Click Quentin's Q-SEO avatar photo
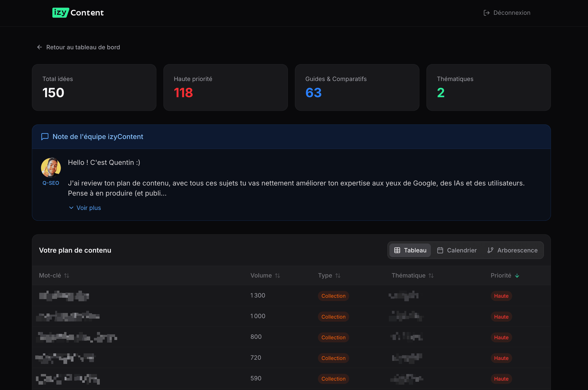The width and height of the screenshot is (588, 390). coord(51,168)
